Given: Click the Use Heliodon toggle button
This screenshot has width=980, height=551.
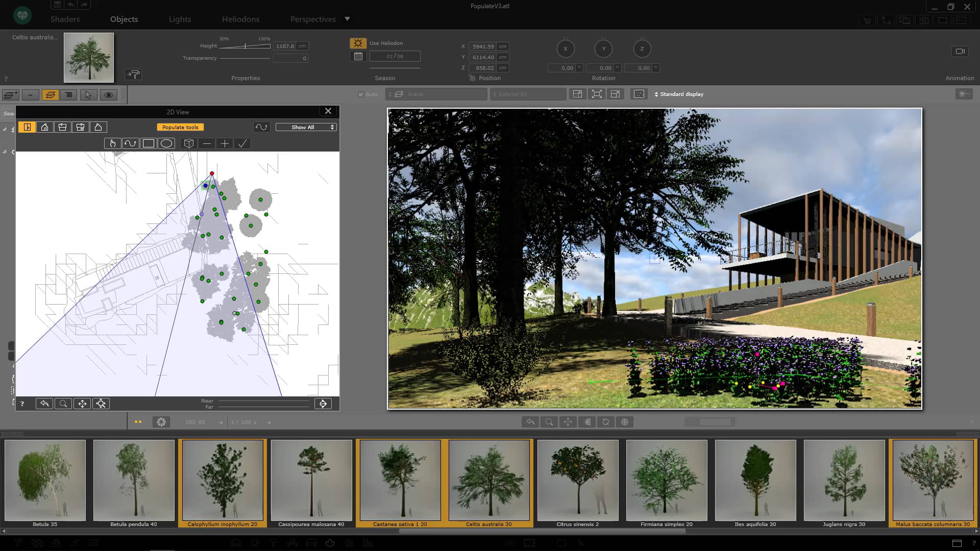Looking at the screenshot, I should pyautogui.click(x=357, y=42).
